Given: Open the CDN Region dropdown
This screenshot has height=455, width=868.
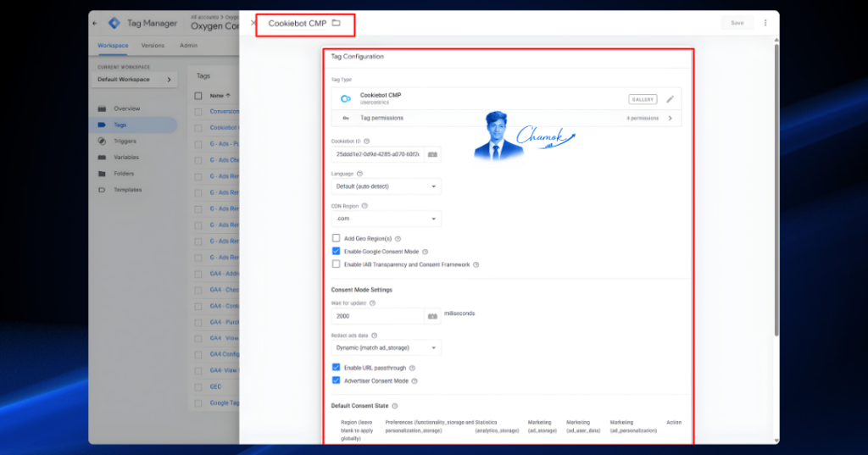Looking at the screenshot, I should [x=386, y=219].
